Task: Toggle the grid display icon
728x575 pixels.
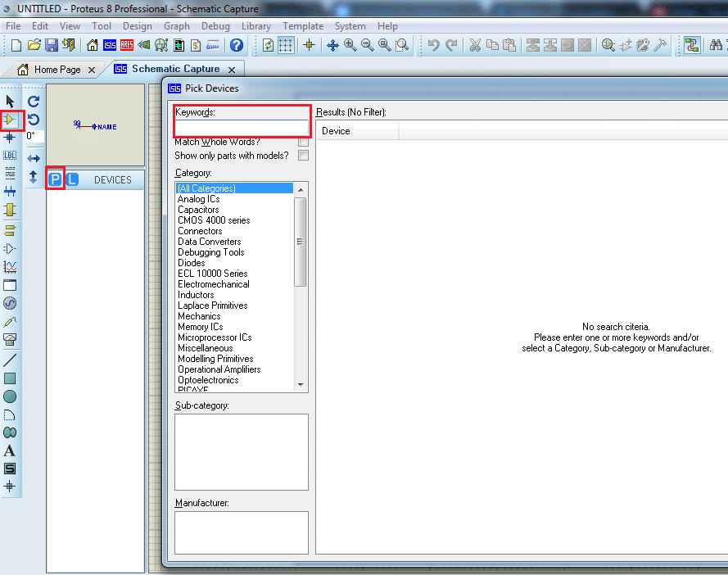Action: (x=287, y=46)
